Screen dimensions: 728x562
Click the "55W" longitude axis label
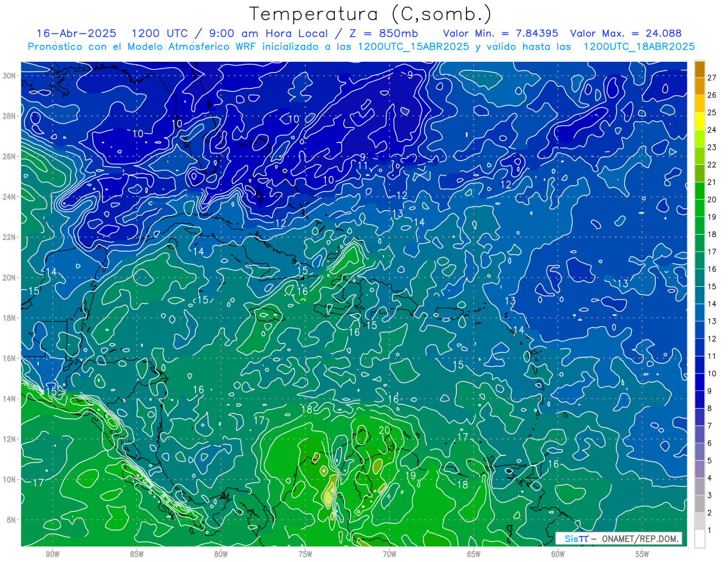642,554
